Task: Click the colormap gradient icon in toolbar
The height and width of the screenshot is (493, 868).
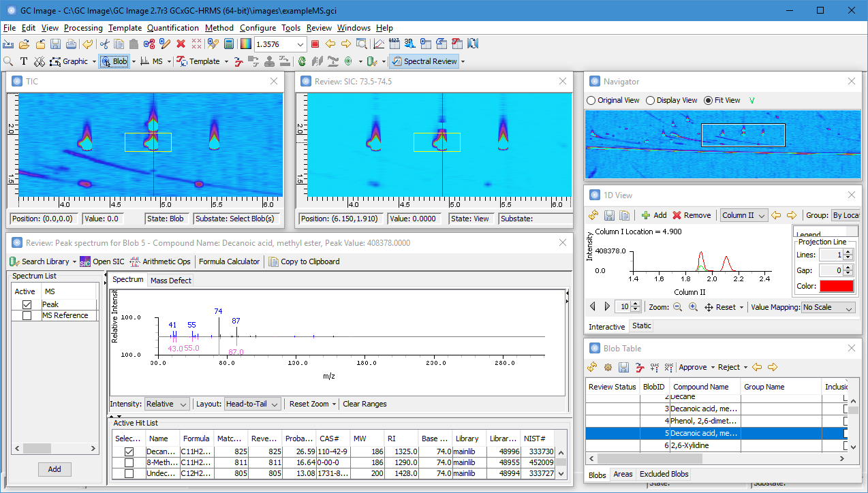Action: pyautogui.click(x=245, y=44)
